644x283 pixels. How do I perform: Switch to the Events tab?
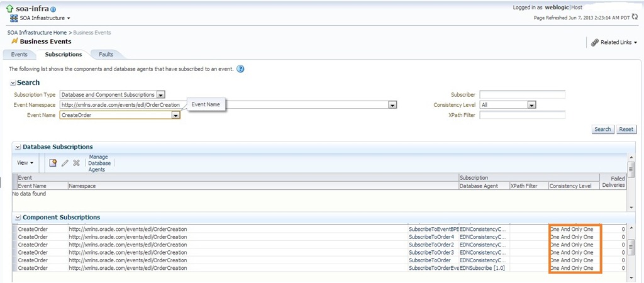tap(19, 55)
